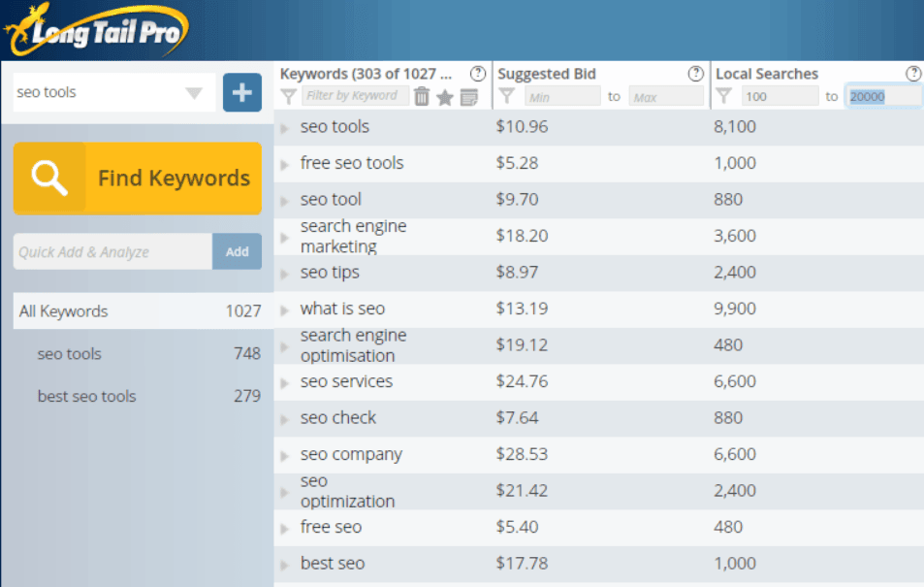Click the Long Tail Pro logo
This screenshot has height=587, width=924.
tap(97, 29)
